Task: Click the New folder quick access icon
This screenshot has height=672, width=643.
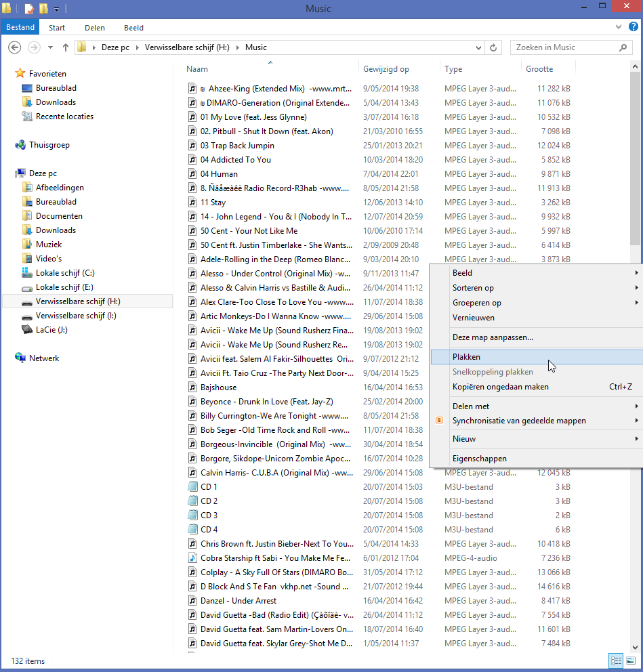Action: coord(44,8)
